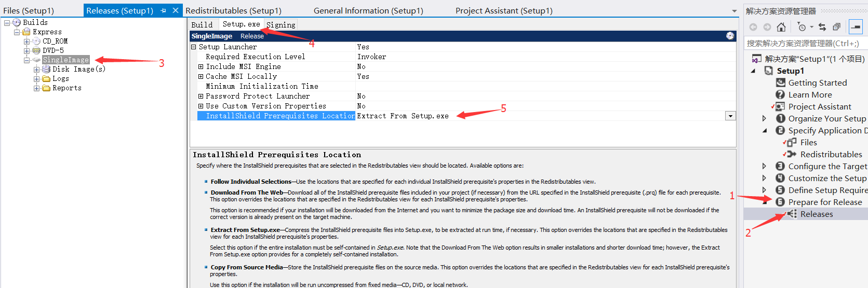Viewport: 868px width, 288px height.
Task: Expand the Disk Image(s) node
Action: click(36, 69)
